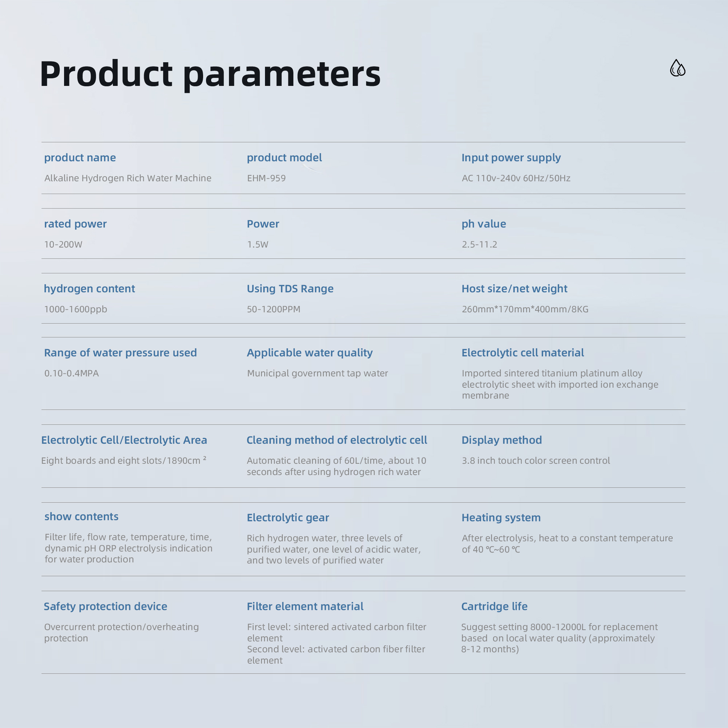Select the product name label
This screenshot has width=728, height=728.
click(x=80, y=158)
